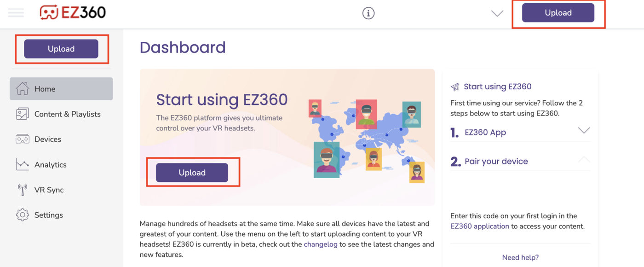This screenshot has height=267, width=644.
Task: Go to Analytics menu item
Action: point(50,164)
